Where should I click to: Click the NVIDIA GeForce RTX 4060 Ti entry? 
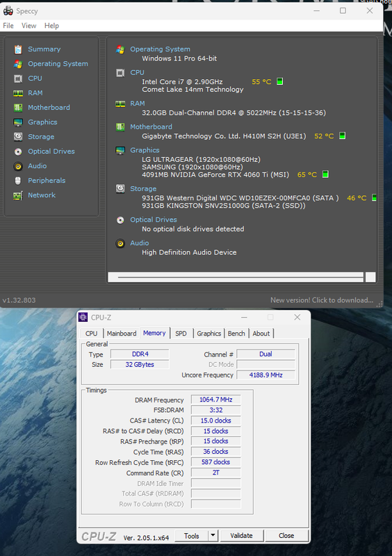pos(215,174)
